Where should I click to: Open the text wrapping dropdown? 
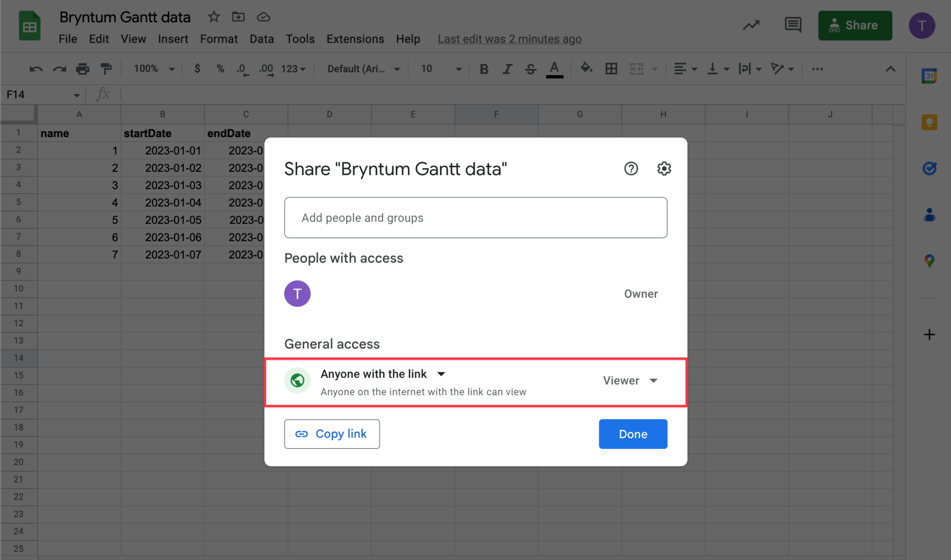coord(750,69)
